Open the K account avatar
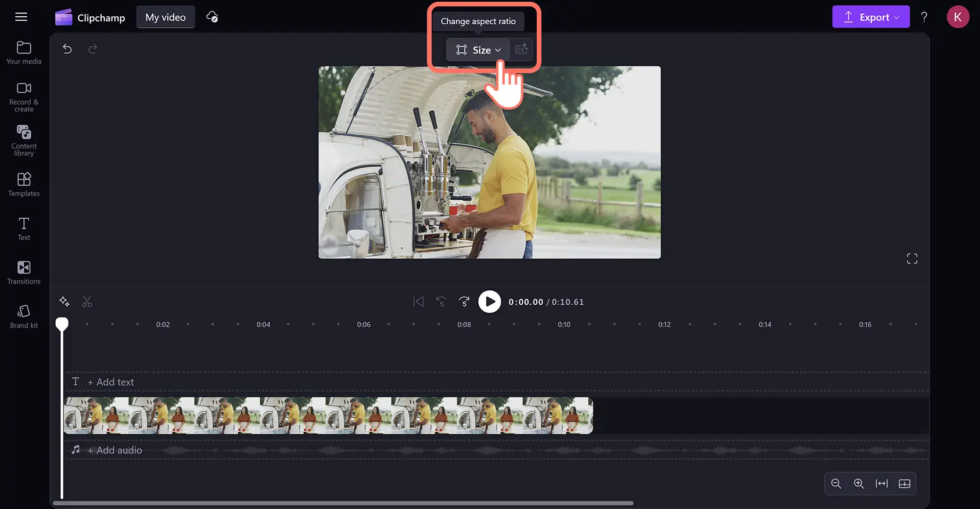Image resolution: width=980 pixels, height=509 pixels. (x=958, y=17)
